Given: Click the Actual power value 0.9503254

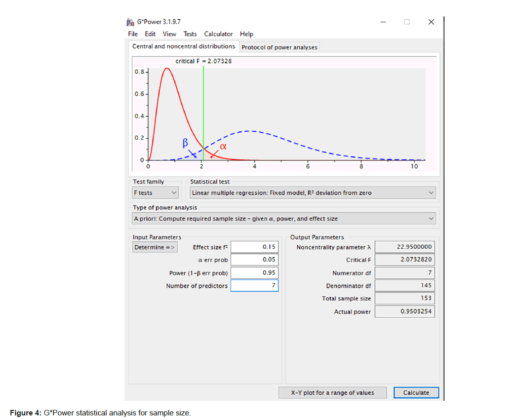Looking at the screenshot, I should 405,312.
